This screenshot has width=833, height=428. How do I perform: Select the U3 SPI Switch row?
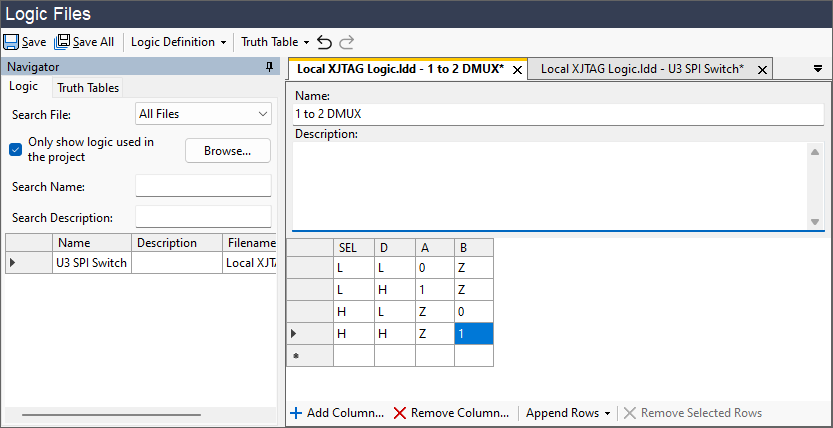91,263
